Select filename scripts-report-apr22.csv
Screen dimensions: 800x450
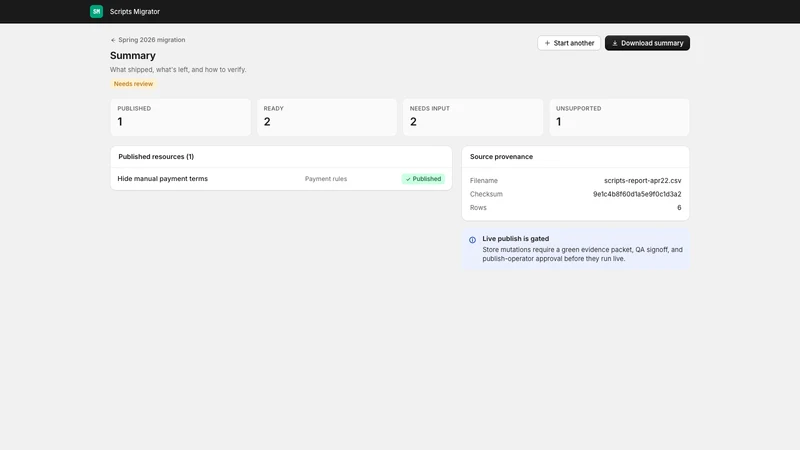(642, 181)
